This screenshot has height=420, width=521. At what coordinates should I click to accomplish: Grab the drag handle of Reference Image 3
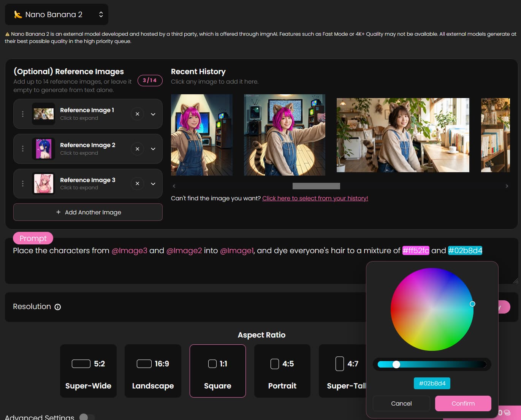pyautogui.click(x=23, y=184)
